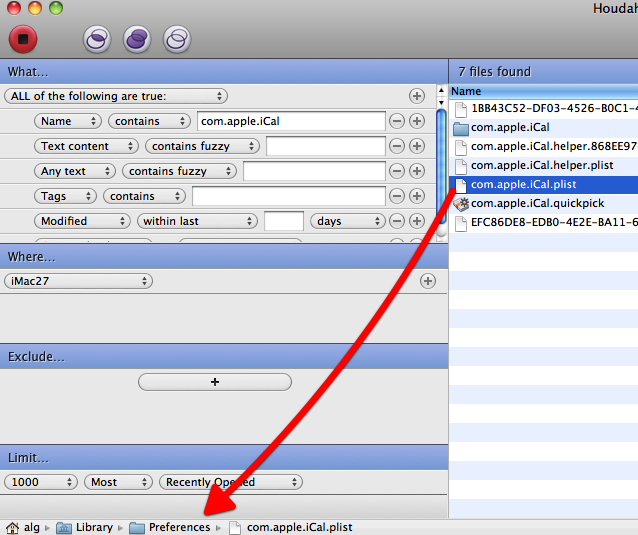Open the contains fuzzy dropdown for Text content

point(203,146)
